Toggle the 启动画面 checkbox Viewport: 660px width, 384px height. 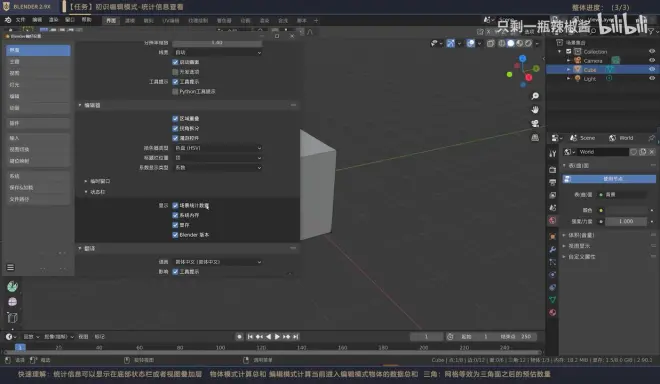coord(175,62)
